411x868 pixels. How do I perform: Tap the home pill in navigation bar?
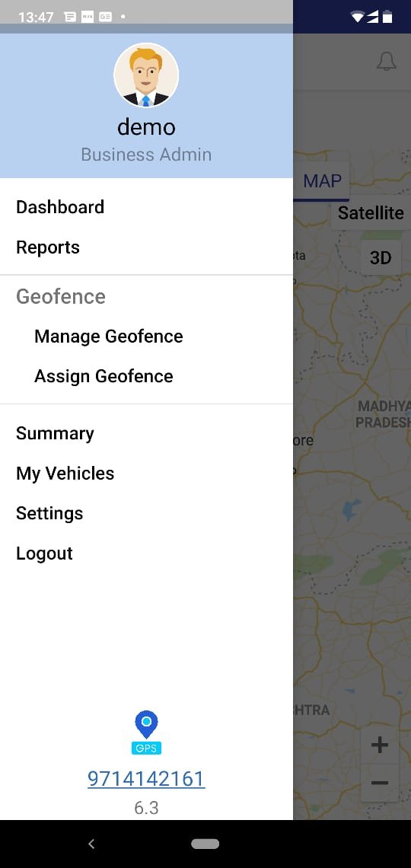(205, 844)
